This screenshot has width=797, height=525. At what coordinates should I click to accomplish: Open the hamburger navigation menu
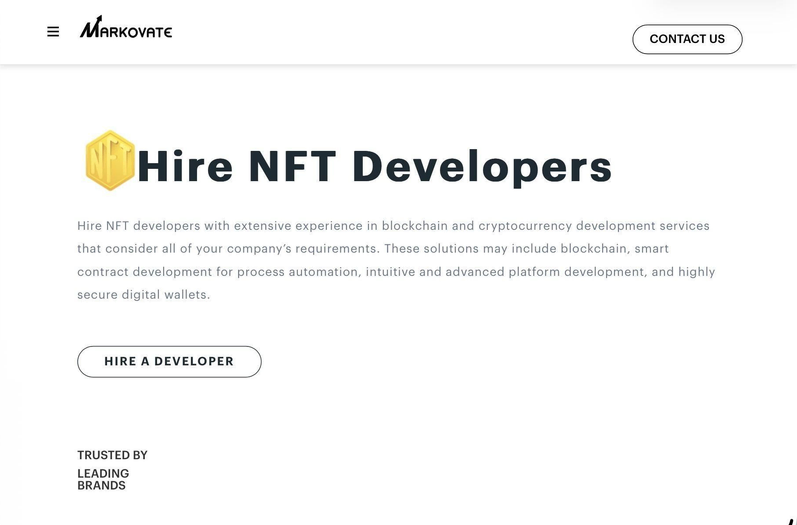(53, 32)
